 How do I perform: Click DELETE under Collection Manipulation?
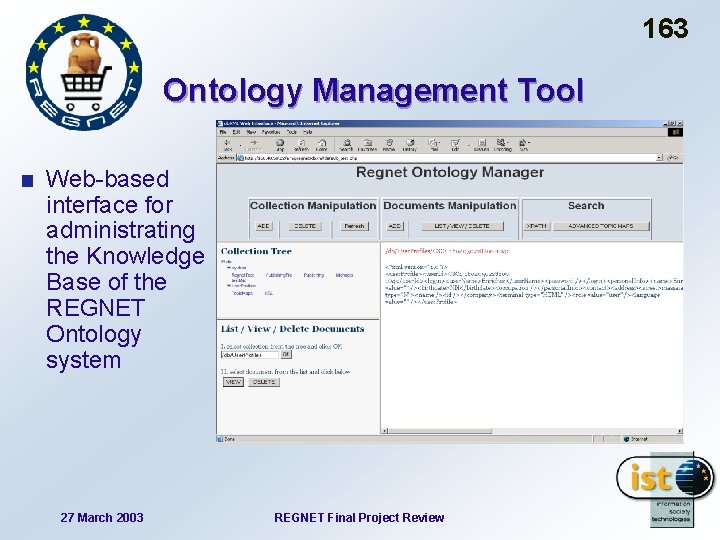305,226
